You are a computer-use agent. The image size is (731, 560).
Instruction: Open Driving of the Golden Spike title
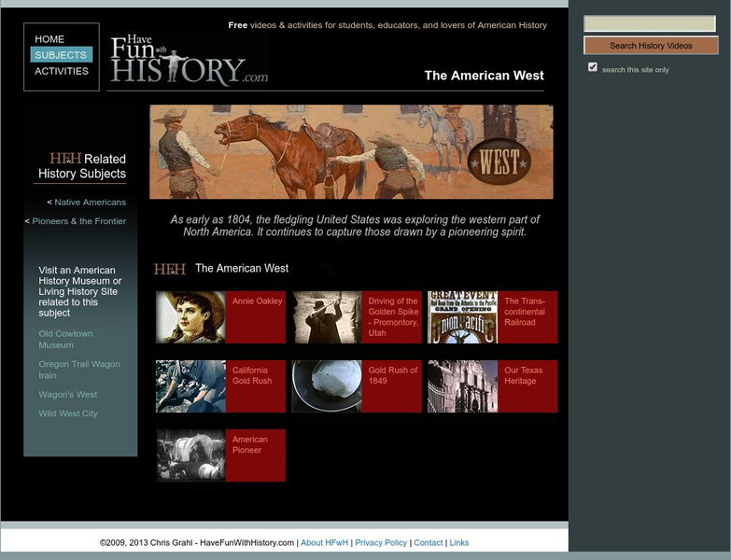(393, 316)
